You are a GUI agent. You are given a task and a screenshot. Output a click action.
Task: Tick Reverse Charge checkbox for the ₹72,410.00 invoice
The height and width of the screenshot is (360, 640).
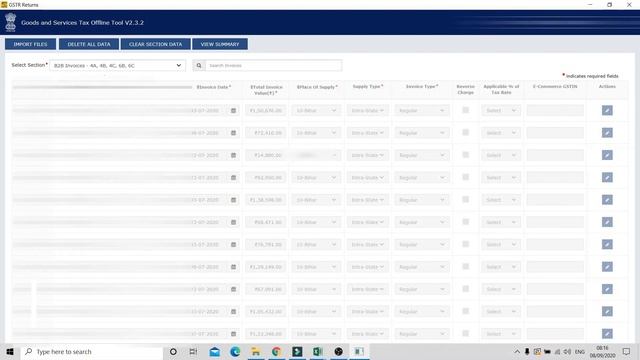pyautogui.click(x=465, y=133)
